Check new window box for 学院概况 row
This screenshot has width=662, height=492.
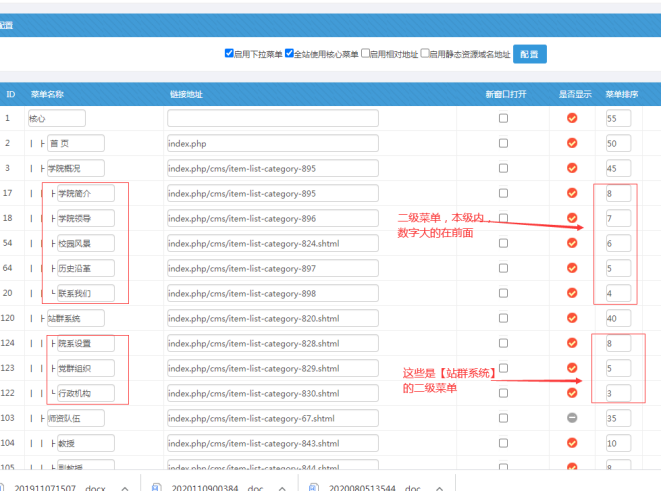503,168
